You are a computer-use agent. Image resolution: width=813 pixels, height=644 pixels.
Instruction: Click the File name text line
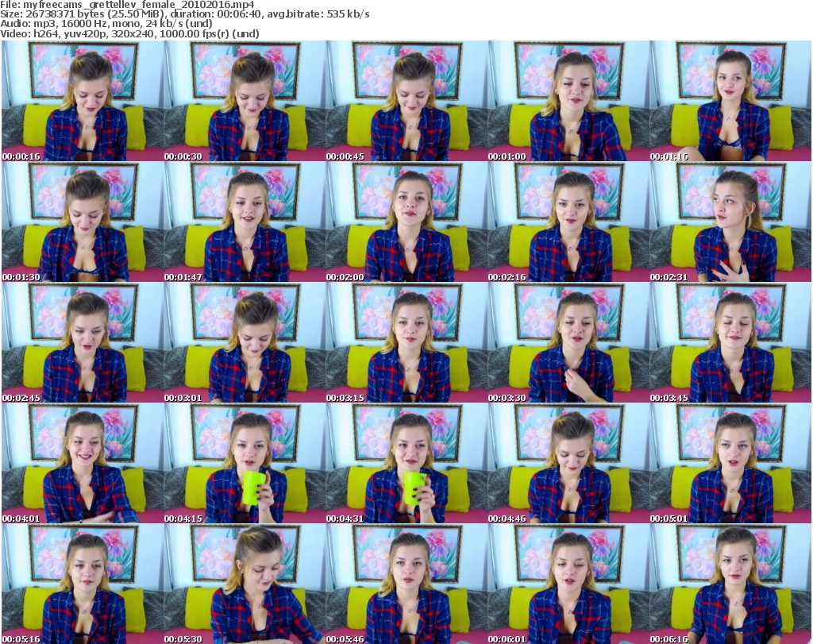128,5
